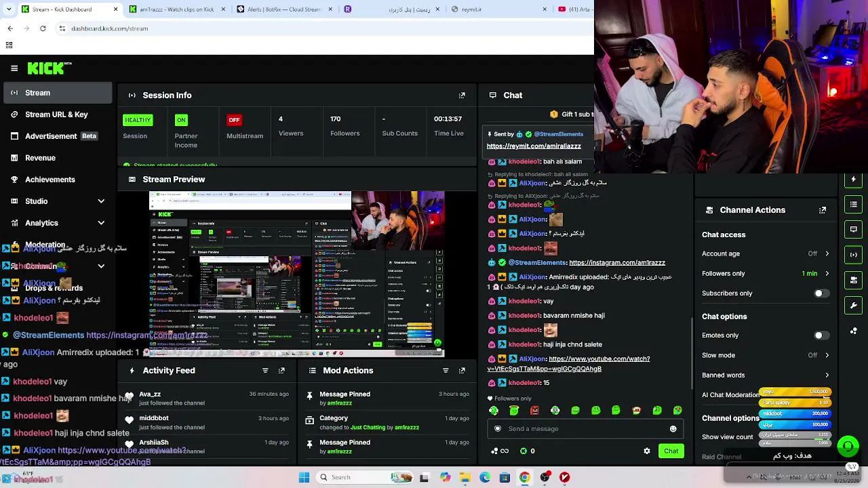Viewport: 868px width, 488px height.
Task: Open the Windows Start menu
Action: pyautogui.click(x=304, y=477)
